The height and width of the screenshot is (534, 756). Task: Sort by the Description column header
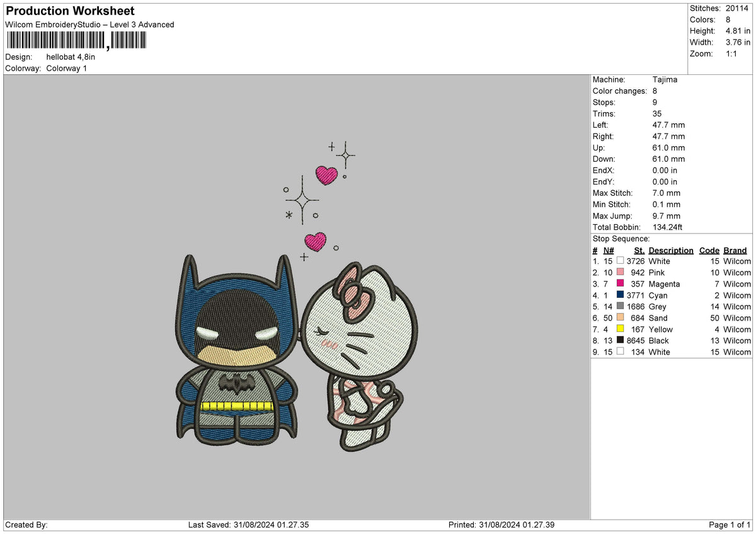(670, 250)
